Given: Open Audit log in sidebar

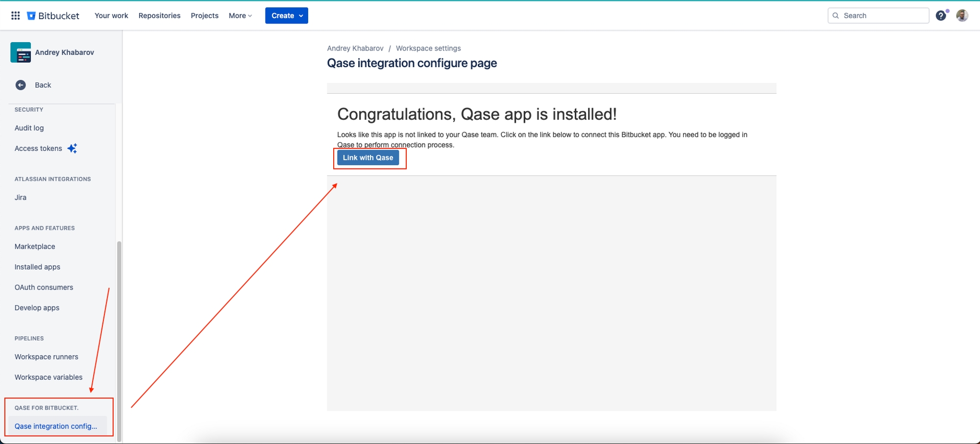Looking at the screenshot, I should [x=29, y=128].
